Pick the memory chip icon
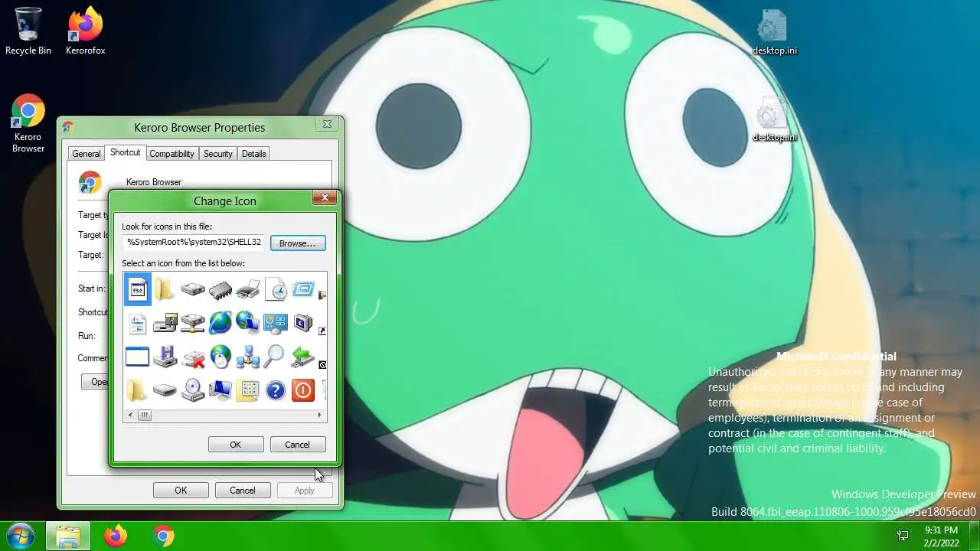Viewport: 980px width, 551px height. coord(220,290)
